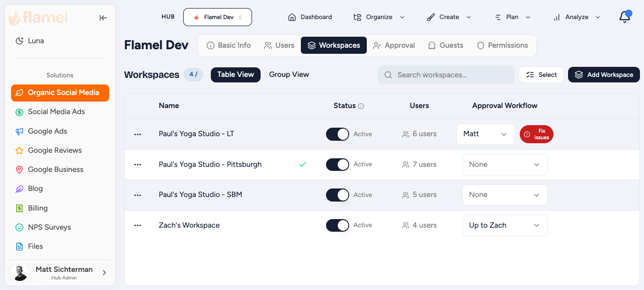
Task: Click the Google Business pin icon
Action: (19, 169)
